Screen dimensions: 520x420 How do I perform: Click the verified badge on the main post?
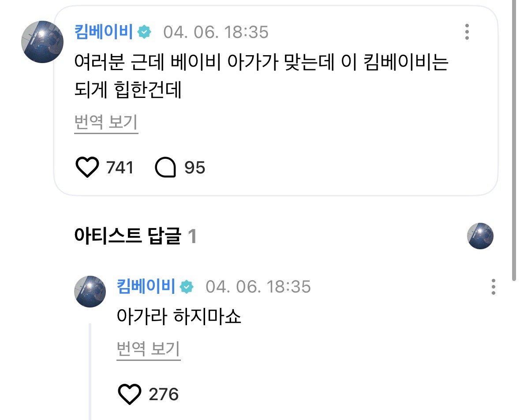pos(145,32)
